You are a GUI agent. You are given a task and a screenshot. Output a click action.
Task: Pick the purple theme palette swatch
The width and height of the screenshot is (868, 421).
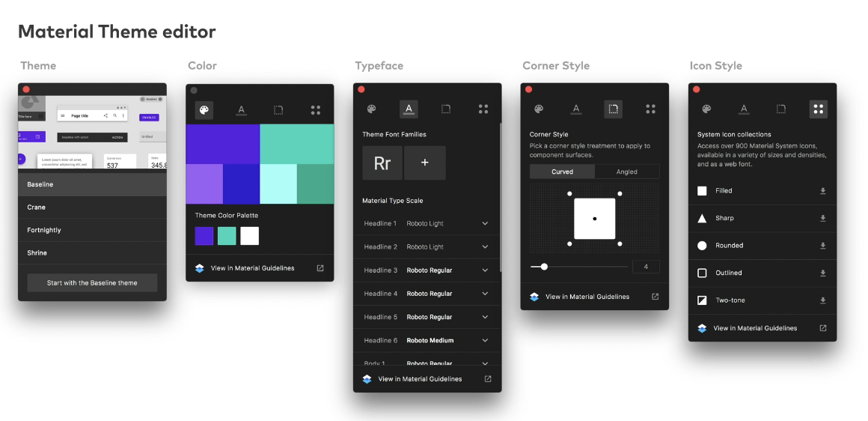click(x=204, y=235)
